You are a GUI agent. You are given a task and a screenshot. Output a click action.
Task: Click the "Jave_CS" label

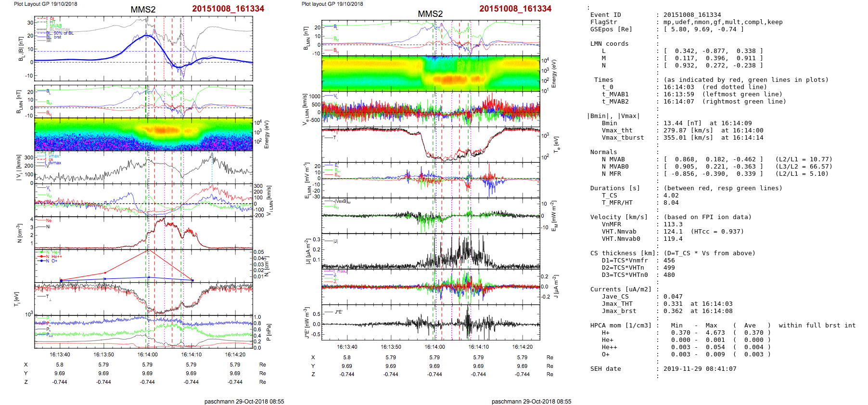[615, 297]
